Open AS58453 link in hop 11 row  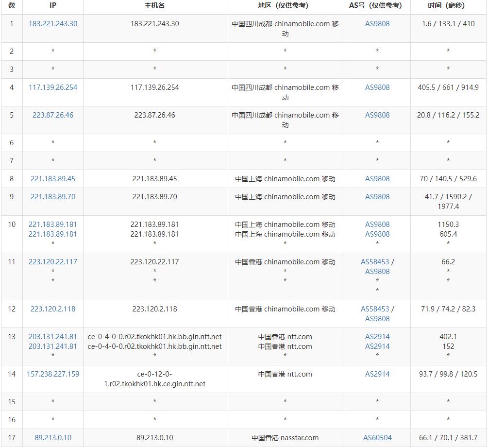375,262
